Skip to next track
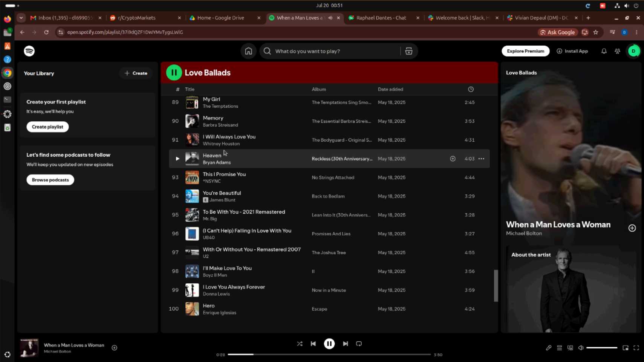The height and width of the screenshot is (362, 644). (345, 344)
